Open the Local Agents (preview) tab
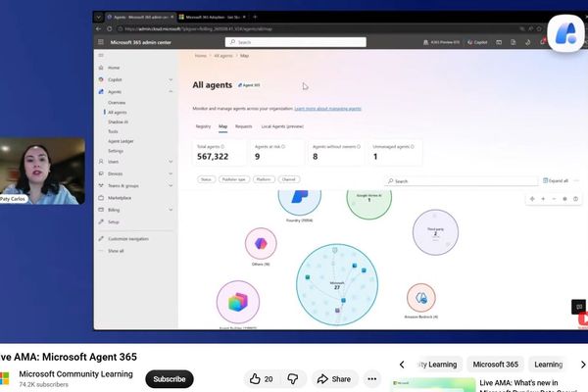Screen dimensions: 588x392 (x=282, y=126)
